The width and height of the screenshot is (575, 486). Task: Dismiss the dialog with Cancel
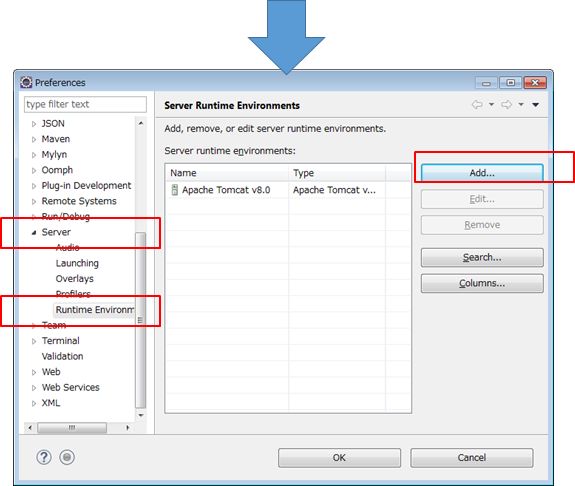pyautogui.click(x=472, y=458)
